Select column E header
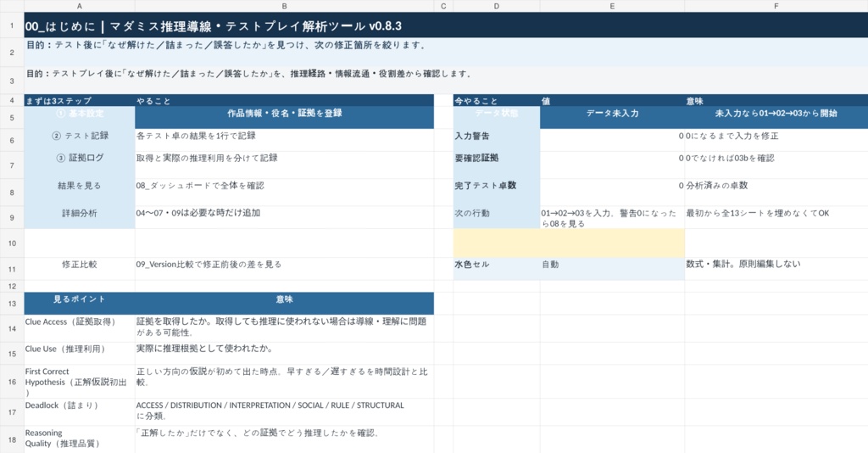The image size is (868, 453). 612,6
